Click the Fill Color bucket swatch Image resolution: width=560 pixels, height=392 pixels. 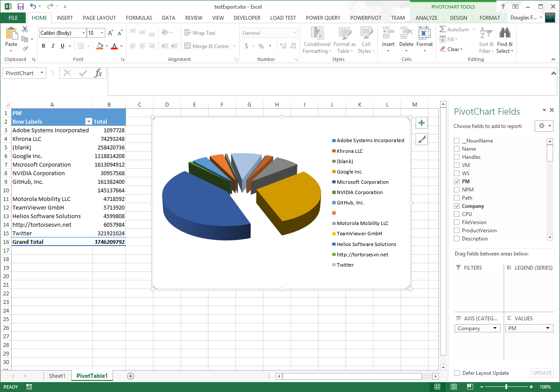(100, 46)
